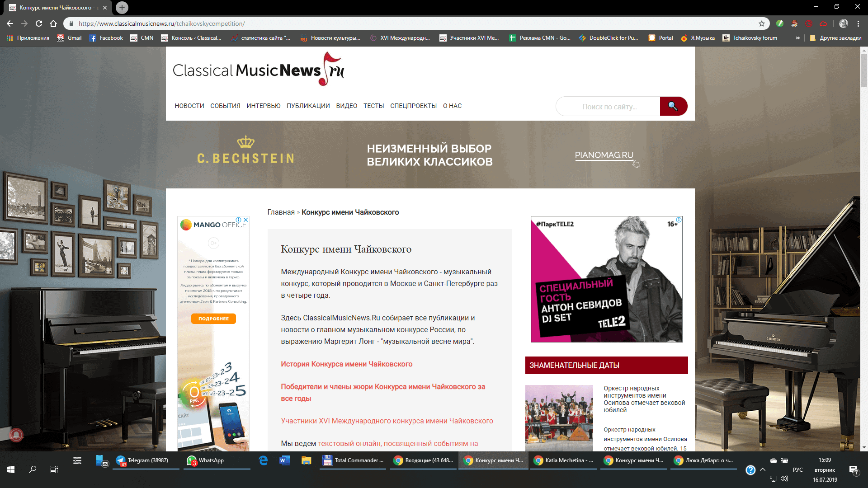Open the ВИДЕО menu item

(347, 106)
